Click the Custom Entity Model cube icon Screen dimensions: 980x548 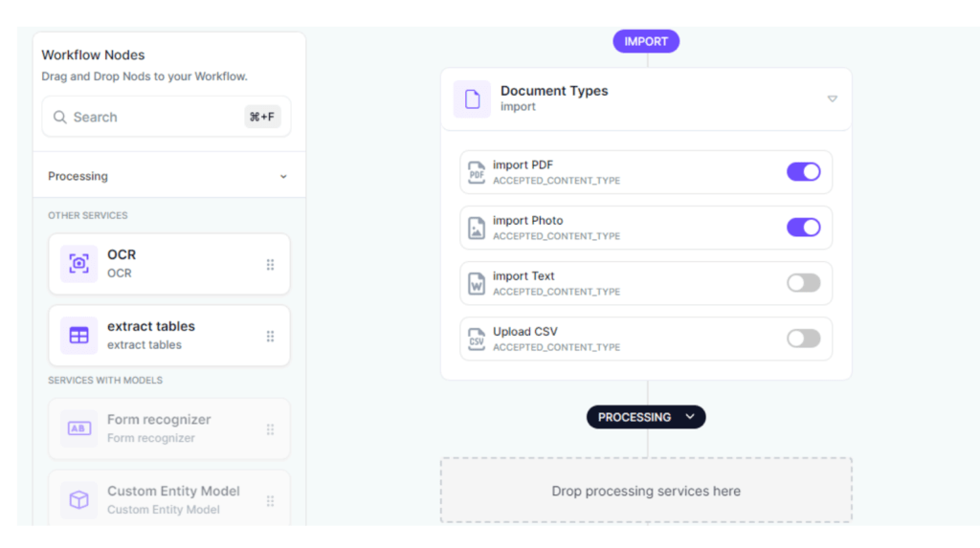[x=78, y=500]
